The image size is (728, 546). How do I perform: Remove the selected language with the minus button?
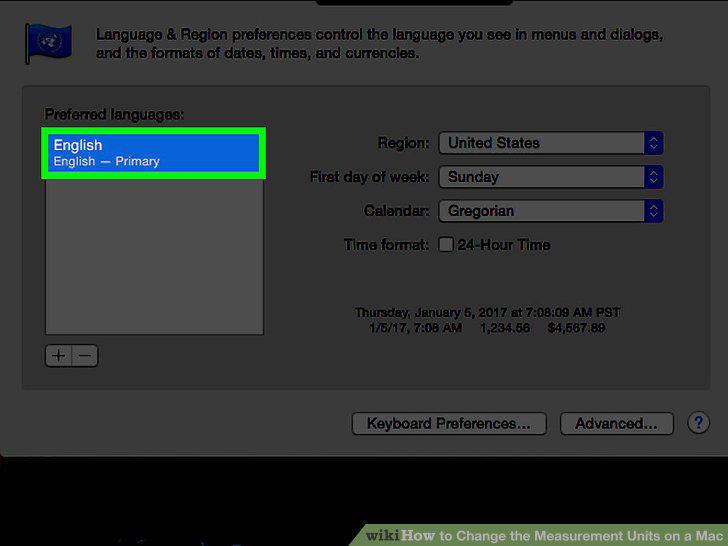tap(85, 356)
